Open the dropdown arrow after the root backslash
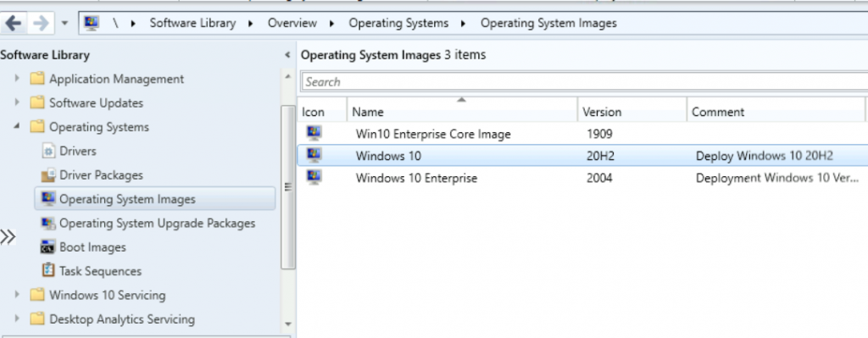Viewport: 868px width, 338px height. point(133,24)
